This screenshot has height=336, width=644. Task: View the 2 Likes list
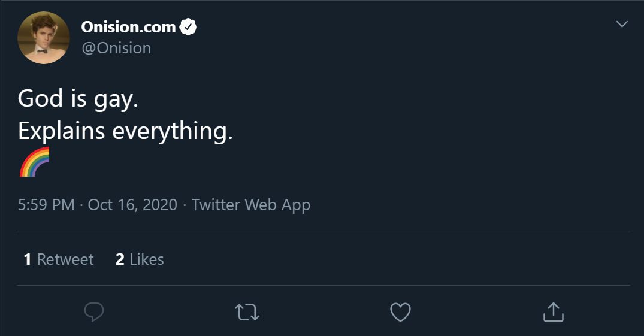click(x=140, y=259)
